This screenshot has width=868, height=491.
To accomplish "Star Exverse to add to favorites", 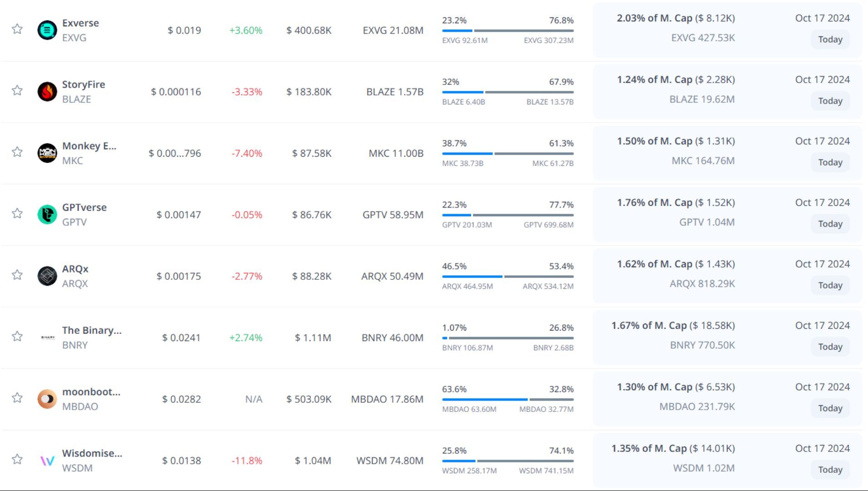I will click(x=17, y=29).
